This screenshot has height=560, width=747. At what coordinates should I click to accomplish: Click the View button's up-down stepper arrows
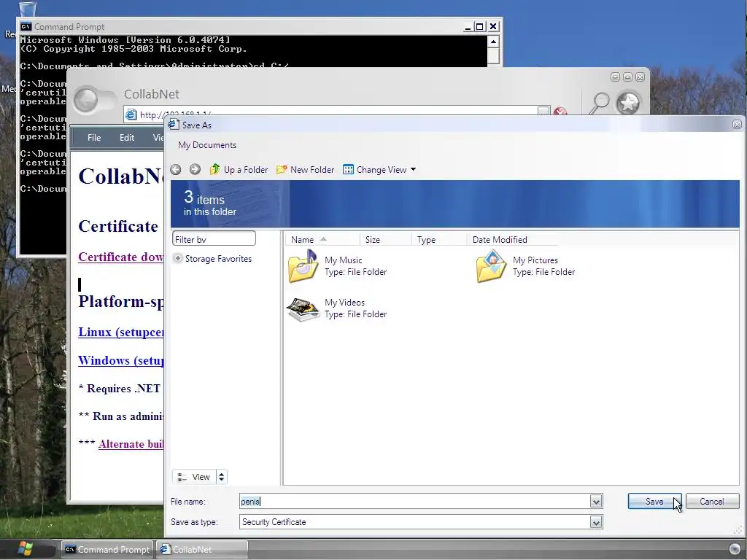222,477
